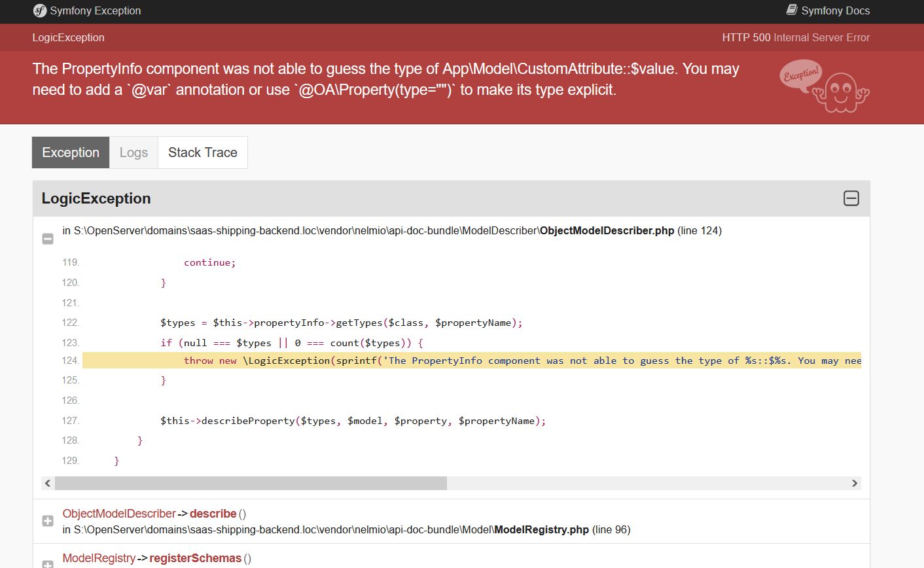Viewport: 924px width, 568px height.
Task: Click the LogicException heading text
Action: [96, 198]
